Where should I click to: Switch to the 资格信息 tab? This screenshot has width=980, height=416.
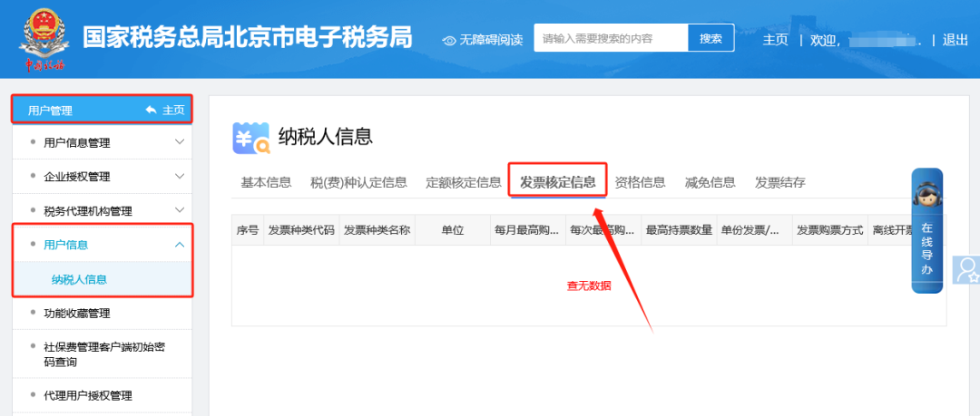(640, 182)
